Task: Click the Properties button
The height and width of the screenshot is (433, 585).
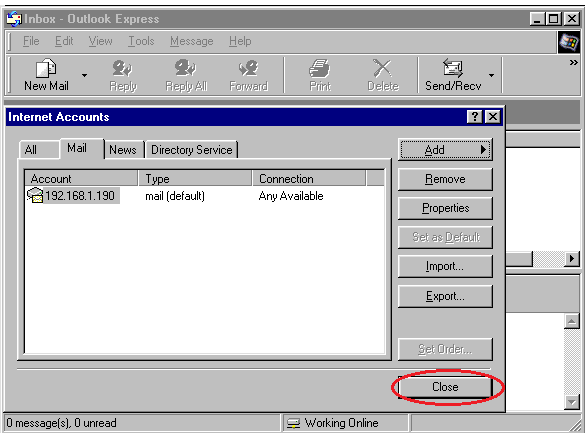Action: tap(445, 208)
